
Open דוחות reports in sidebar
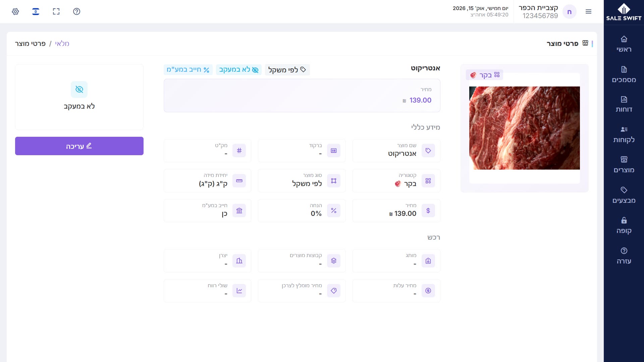pos(624,104)
